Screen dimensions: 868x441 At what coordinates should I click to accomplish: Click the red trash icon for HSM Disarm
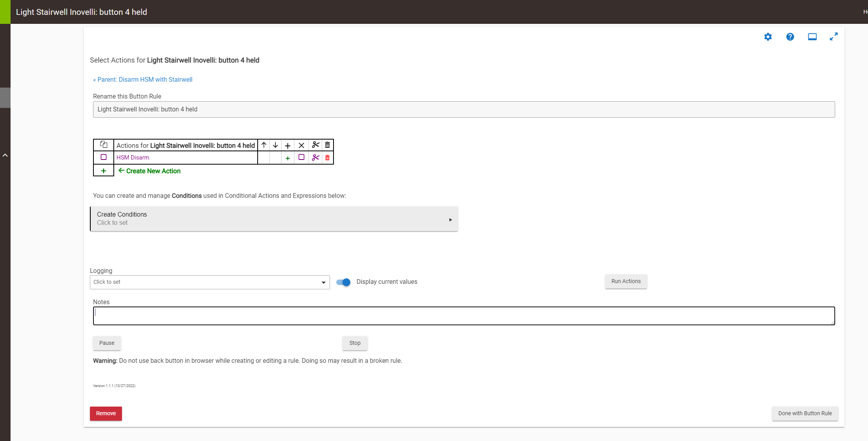[x=327, y=158]
